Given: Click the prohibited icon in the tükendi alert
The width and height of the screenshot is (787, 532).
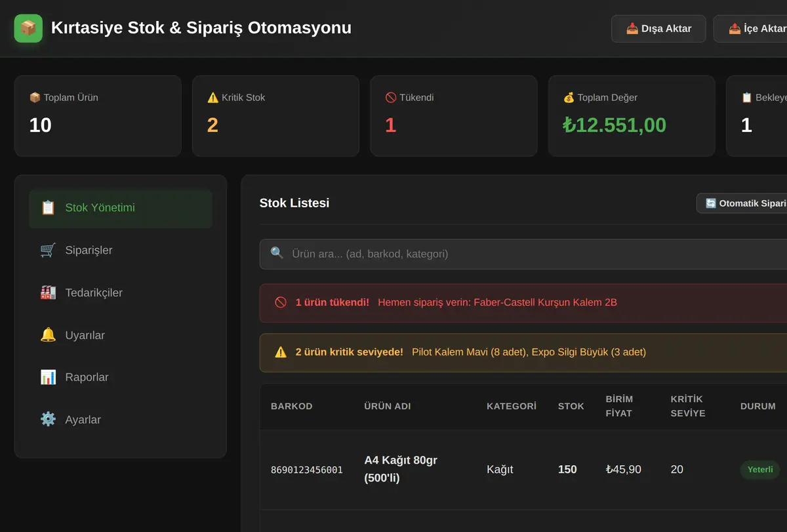Looking at the screenshot, I should (x=281, y=302).
